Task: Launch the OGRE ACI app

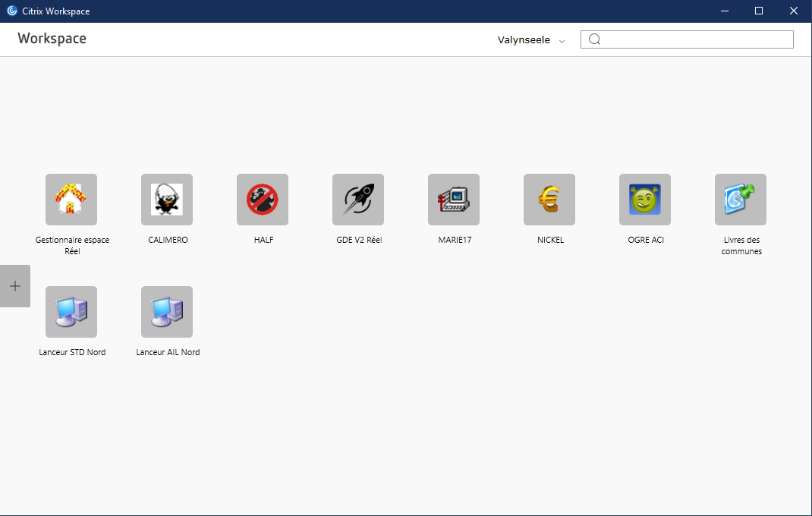Action: [x=645, y=200]
